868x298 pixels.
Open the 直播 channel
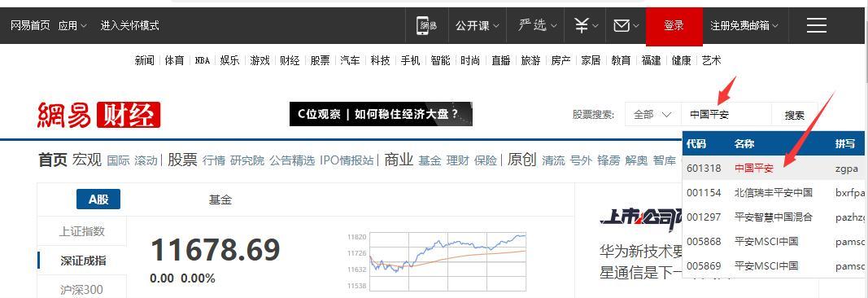click(x=500, y=60)
